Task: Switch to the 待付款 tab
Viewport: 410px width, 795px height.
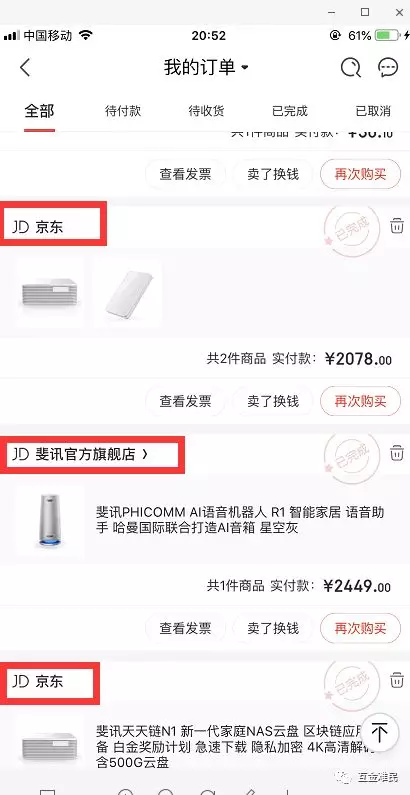Action: coord(123,111)
